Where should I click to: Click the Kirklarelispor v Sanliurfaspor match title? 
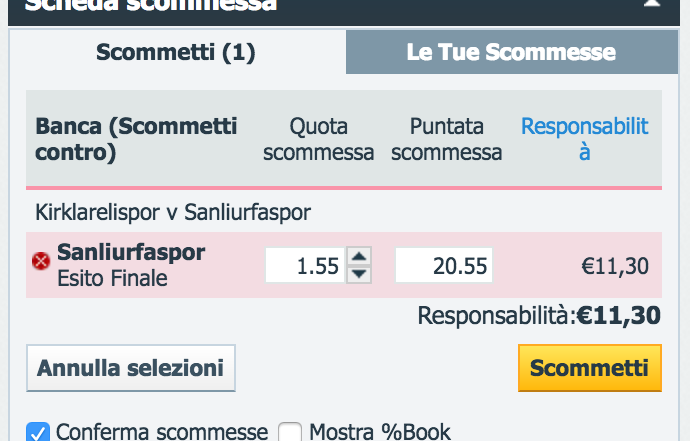(x=173, y=212)
